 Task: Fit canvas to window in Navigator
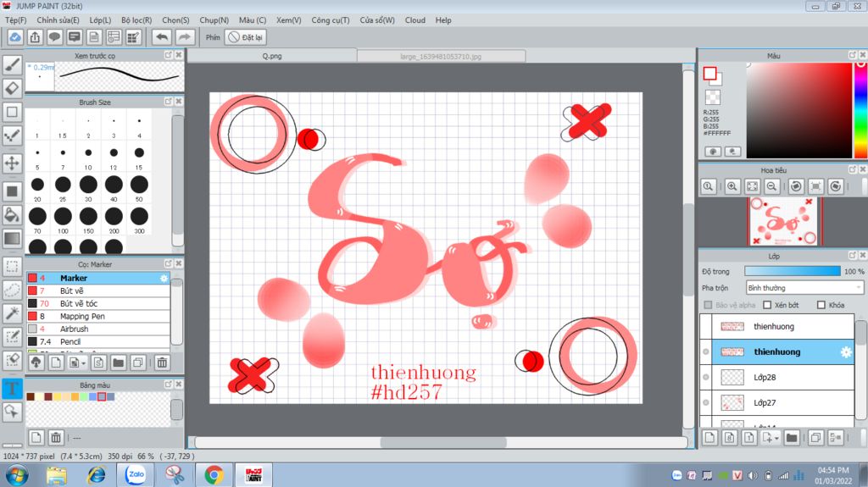752,186
